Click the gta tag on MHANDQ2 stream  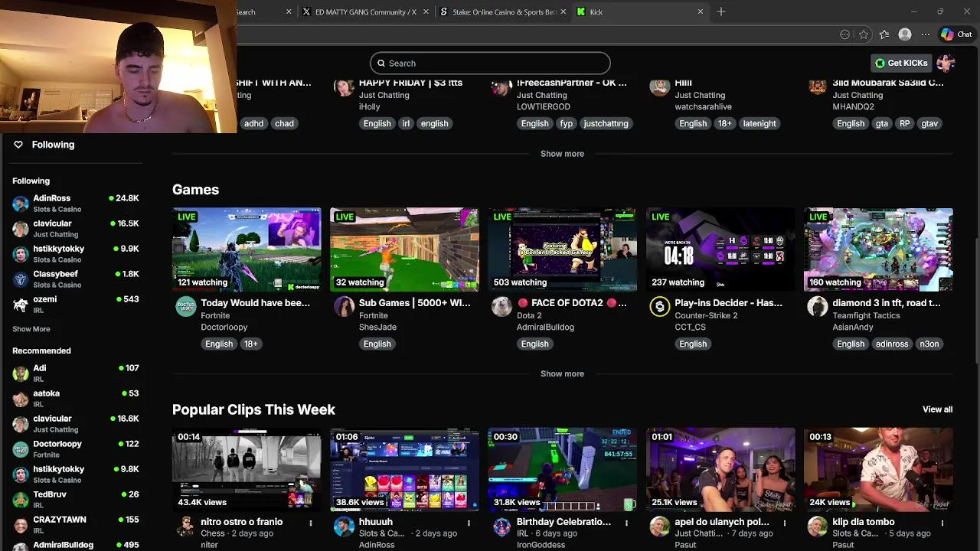[882, 123]
